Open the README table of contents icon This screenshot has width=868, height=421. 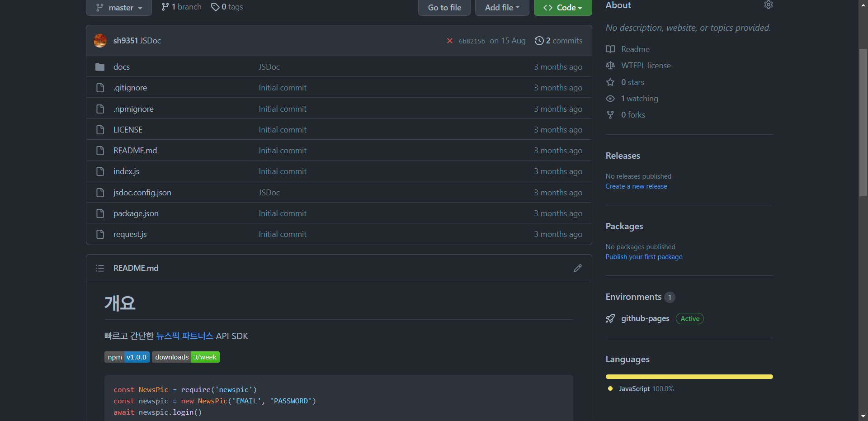[x=100, y=268]
